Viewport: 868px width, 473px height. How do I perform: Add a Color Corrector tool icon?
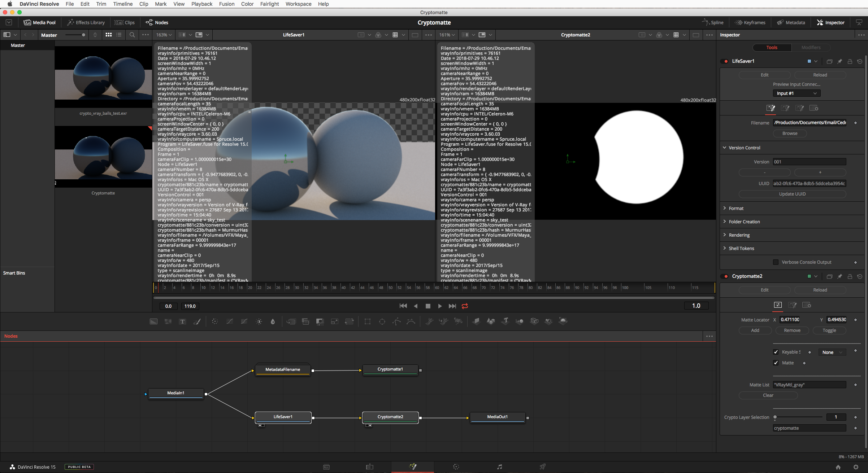tap(215, 321)
